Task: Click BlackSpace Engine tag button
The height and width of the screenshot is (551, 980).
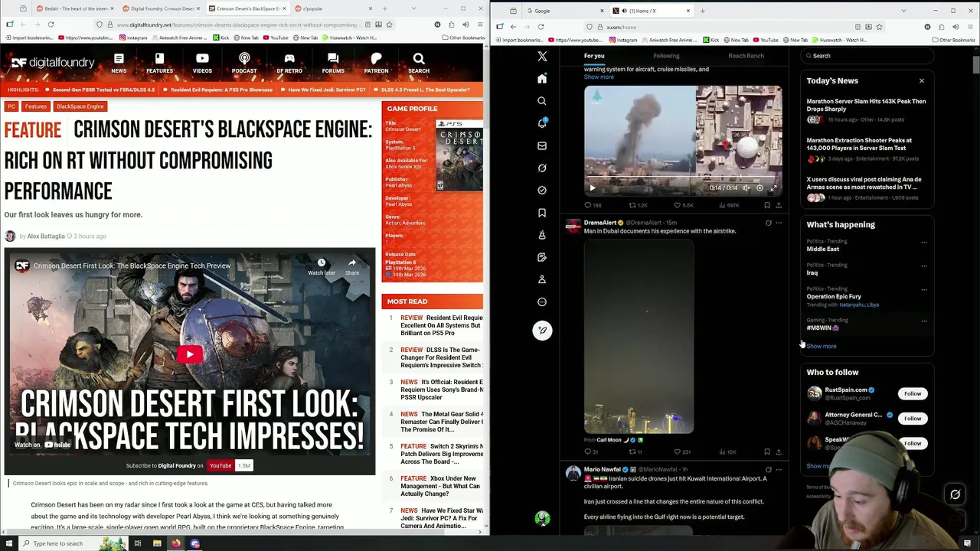Action: [x=80, y=106]
